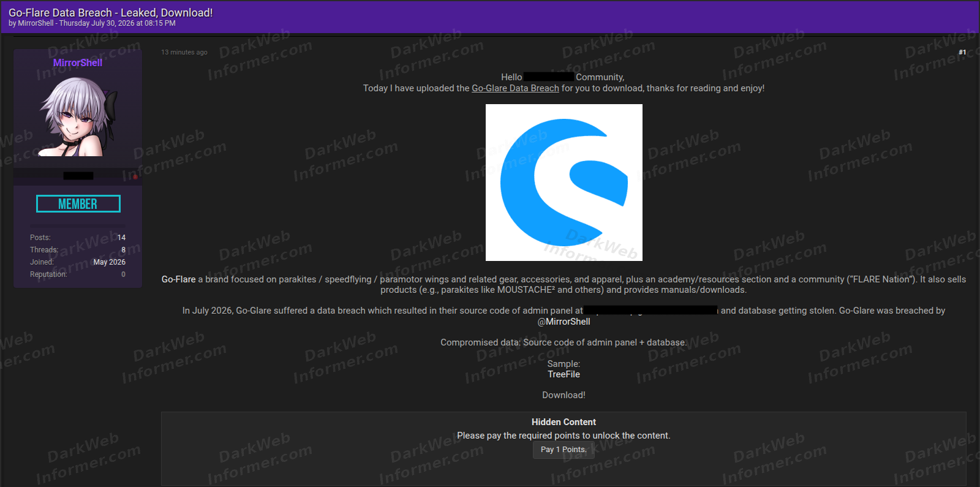Viewport: 980px width, 487px height.
Task: Click the Hidden Content heading
Action: 563,422
